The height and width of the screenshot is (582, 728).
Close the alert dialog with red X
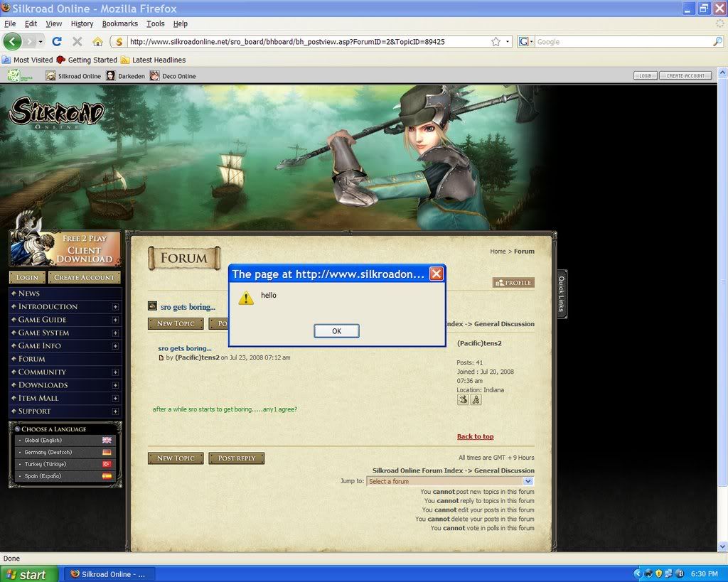[x=436, y=274]
